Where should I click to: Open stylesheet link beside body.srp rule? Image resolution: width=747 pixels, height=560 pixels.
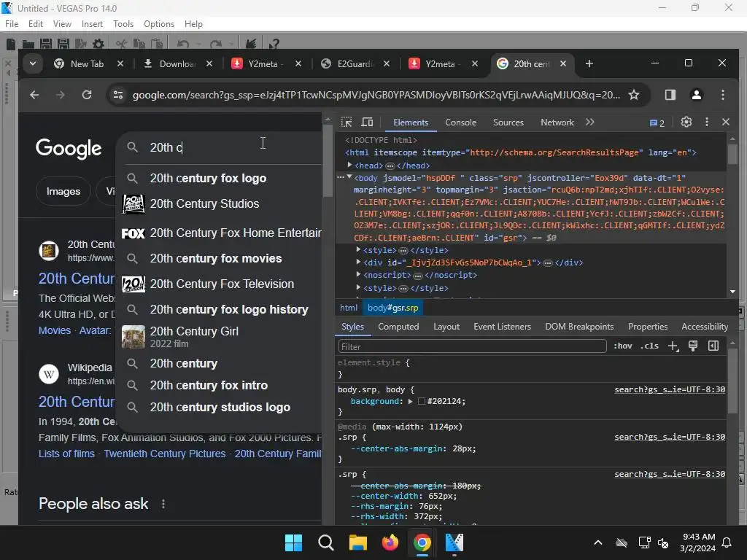tap(670, 389)
